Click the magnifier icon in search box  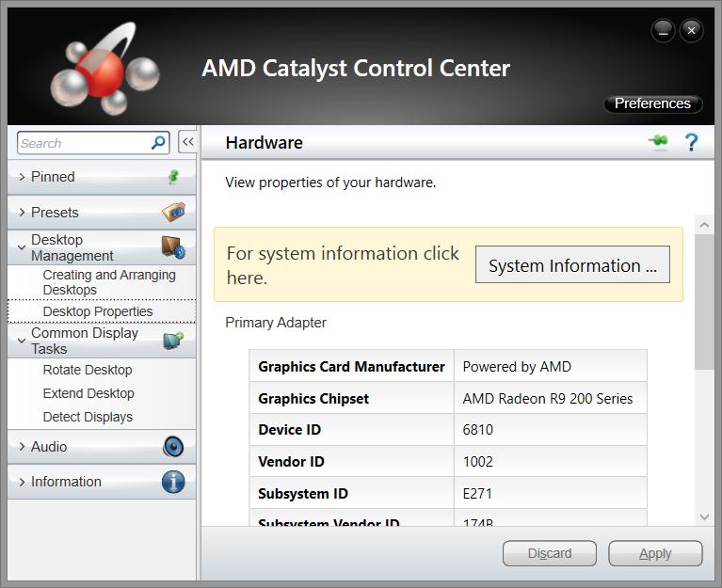158,143
